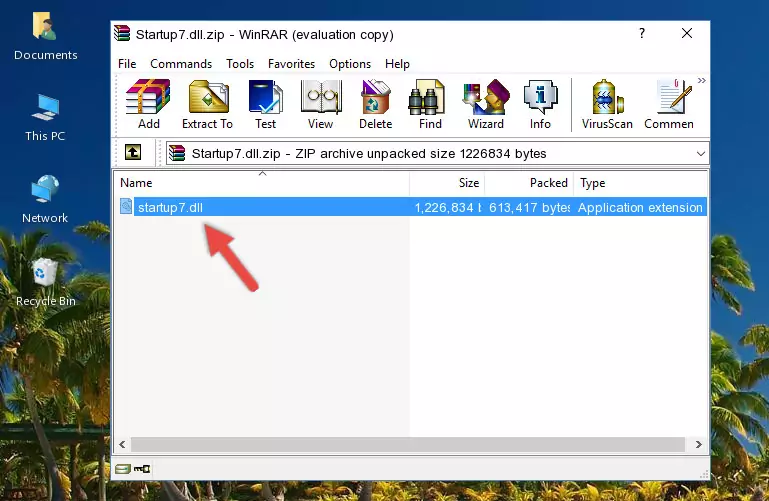Run the Test archive tool

(265, 104)
